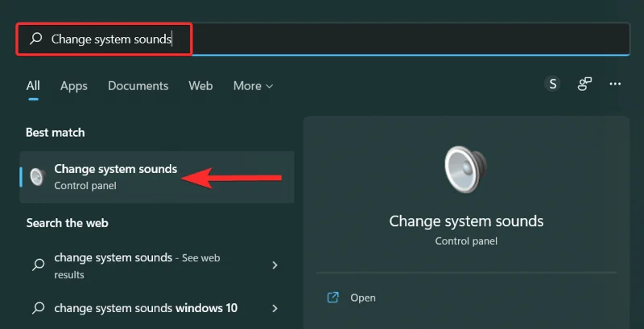This screenshot has height=329, width=644.
Task: Expand the 'windows 10' suggestion chevron
Action: 275,308
